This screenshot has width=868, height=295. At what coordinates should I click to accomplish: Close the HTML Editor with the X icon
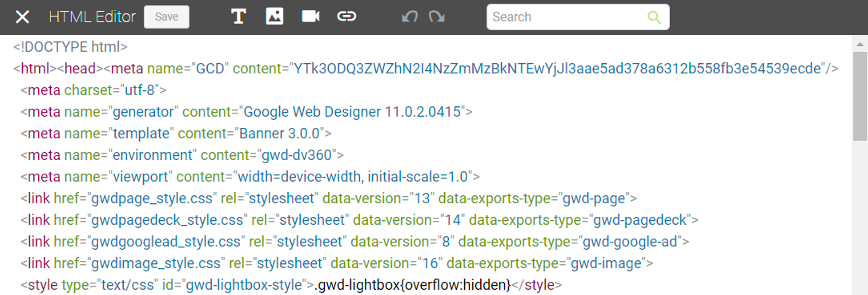point(22,17)
